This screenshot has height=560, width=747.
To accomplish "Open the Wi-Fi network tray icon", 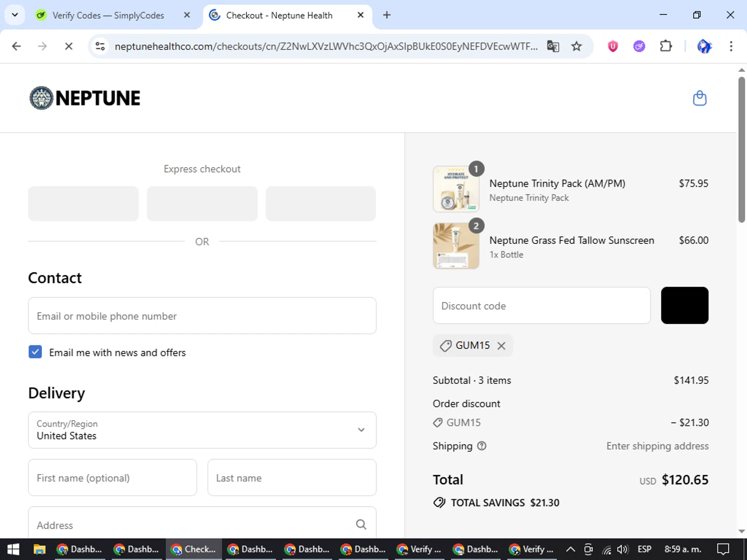I will (x=607, y=549).
